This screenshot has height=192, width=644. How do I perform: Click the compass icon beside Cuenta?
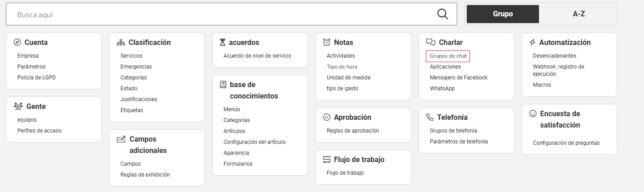point(17,42)
